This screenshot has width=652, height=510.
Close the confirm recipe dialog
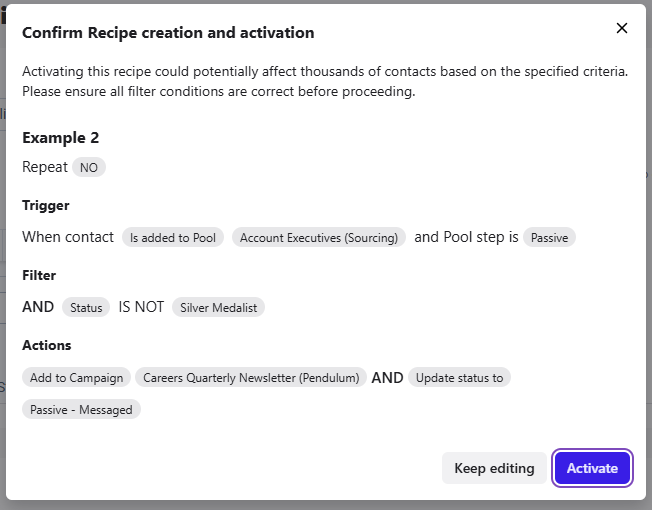pyautogui.click(x=622, y=28)
